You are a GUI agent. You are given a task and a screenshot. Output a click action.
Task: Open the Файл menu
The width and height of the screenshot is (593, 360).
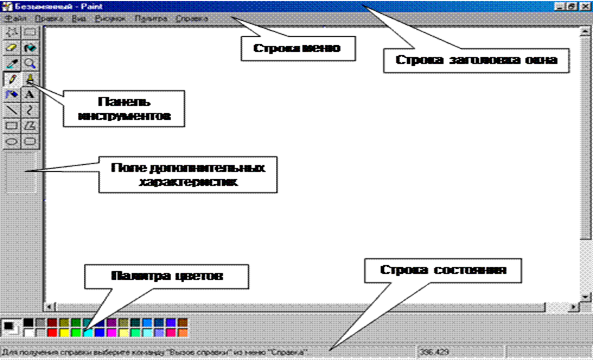point(16,18)
